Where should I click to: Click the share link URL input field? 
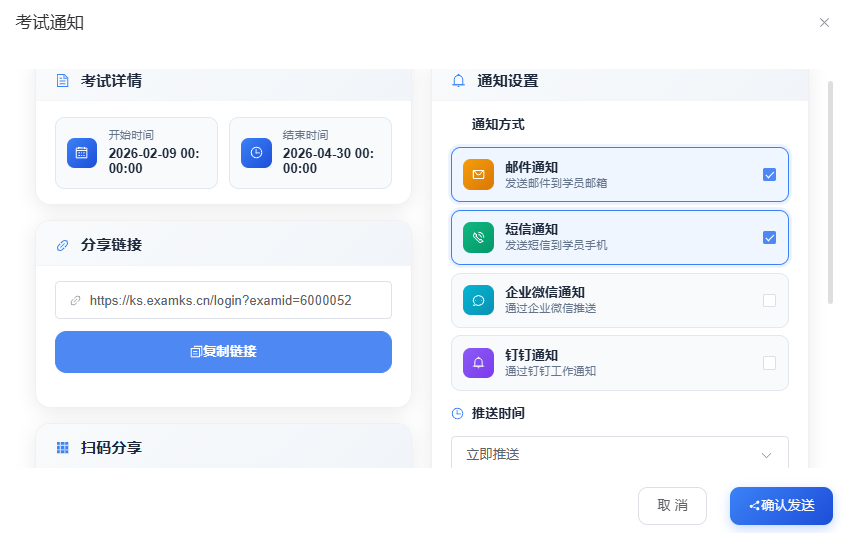pyautogui.click(x=223, y=300)
